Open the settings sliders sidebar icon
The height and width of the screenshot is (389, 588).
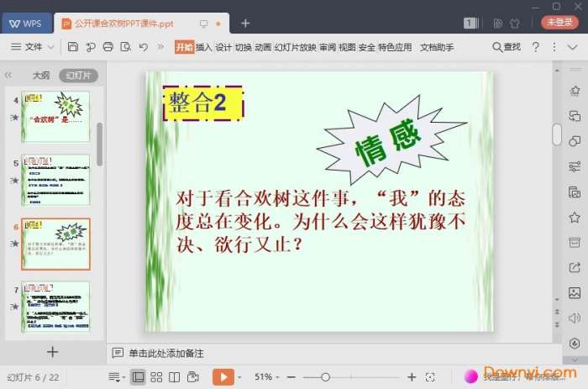(575, 166)
